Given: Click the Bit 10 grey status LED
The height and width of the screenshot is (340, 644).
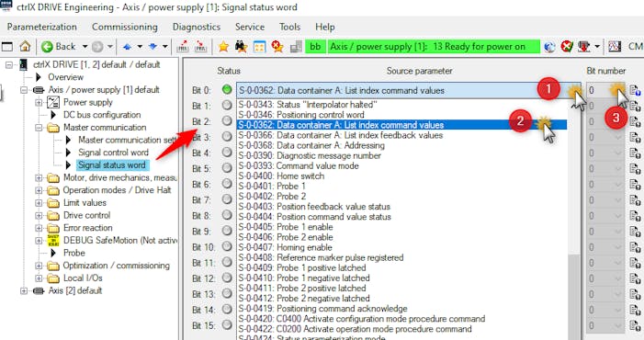Looking at the screenshot, I should click(x=227, y=246).
